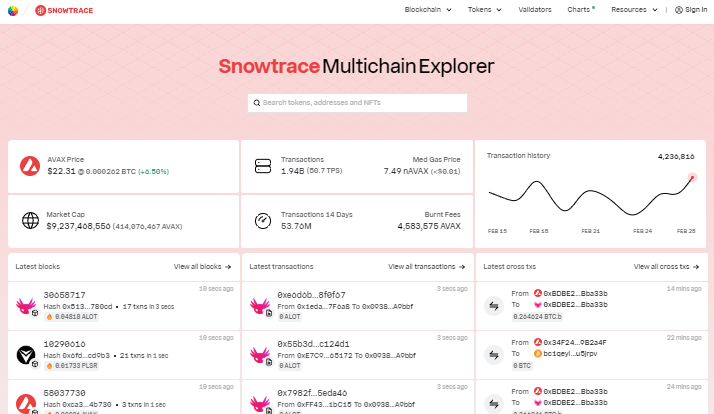Image resolution: width=714 pixels, height=414 pixels.
Task: Click chain icon beside transaction 0x7982f...5eda40
Action: coord(260,404)
